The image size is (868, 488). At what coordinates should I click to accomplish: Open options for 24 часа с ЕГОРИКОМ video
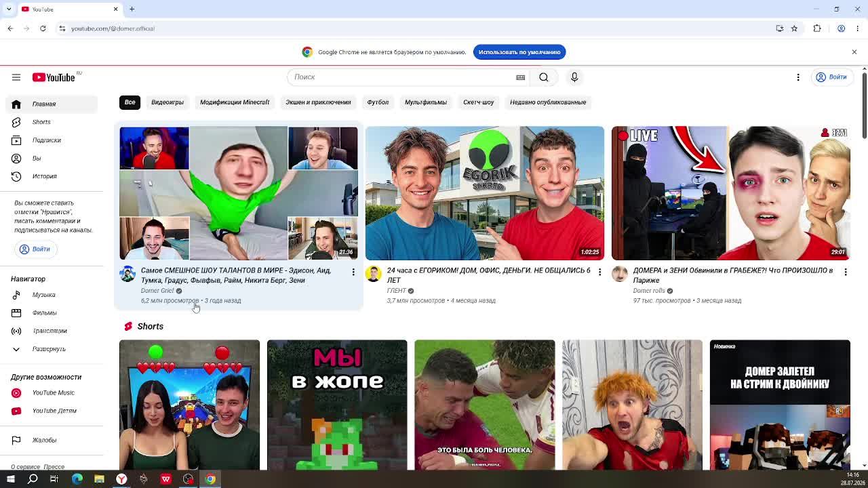coord(599,272)
